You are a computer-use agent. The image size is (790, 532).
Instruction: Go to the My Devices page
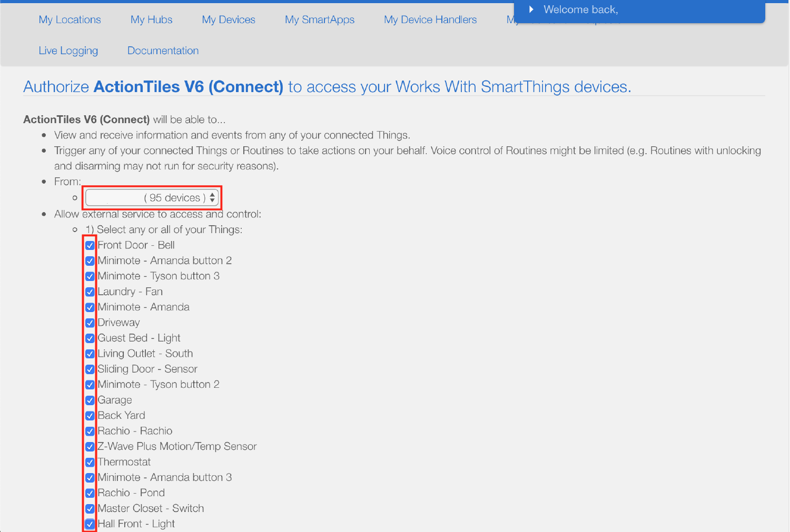[229, 19]
